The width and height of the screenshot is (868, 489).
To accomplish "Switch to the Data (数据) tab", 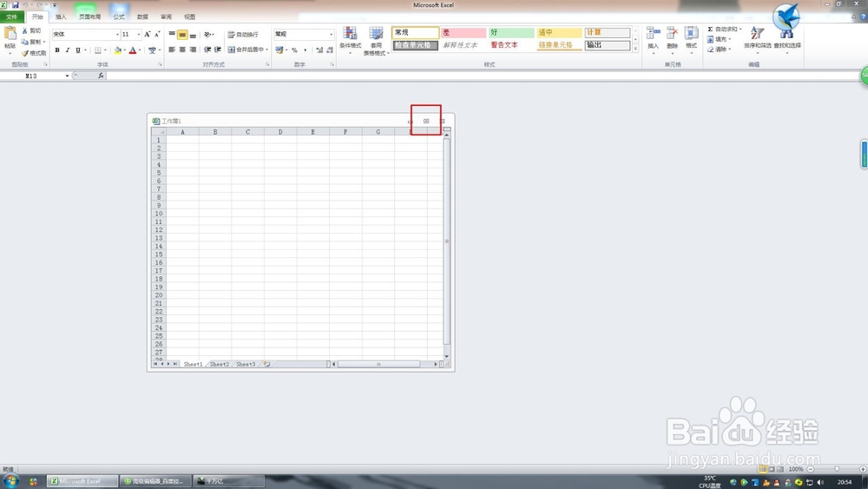I will tap(143, 17).
